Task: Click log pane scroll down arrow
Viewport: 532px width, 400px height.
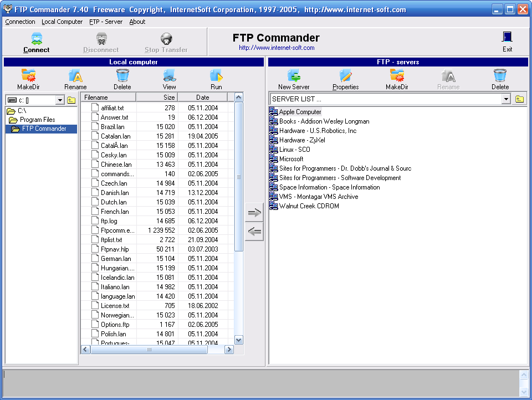Action: (x=524, y=392)
